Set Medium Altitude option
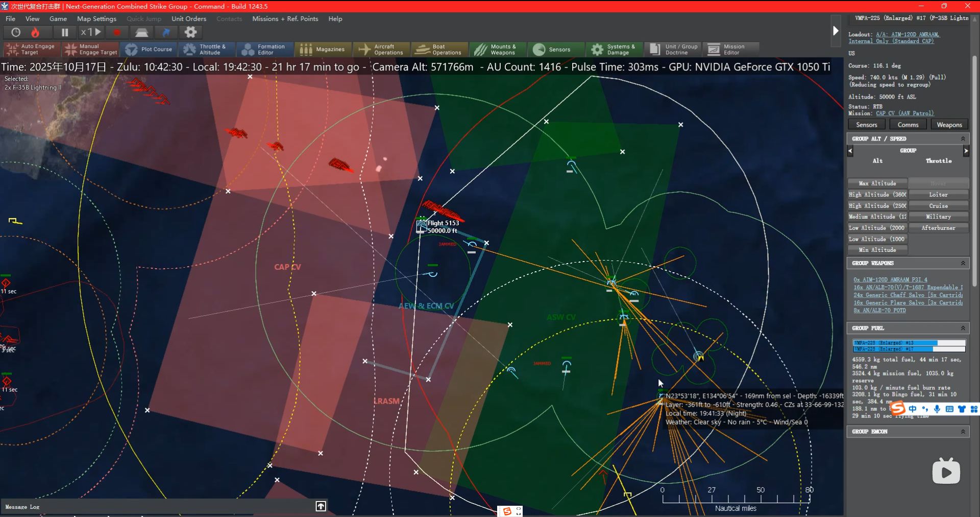Screen dimensions: 980x517 pyautogui.click(x=877, y=217)
